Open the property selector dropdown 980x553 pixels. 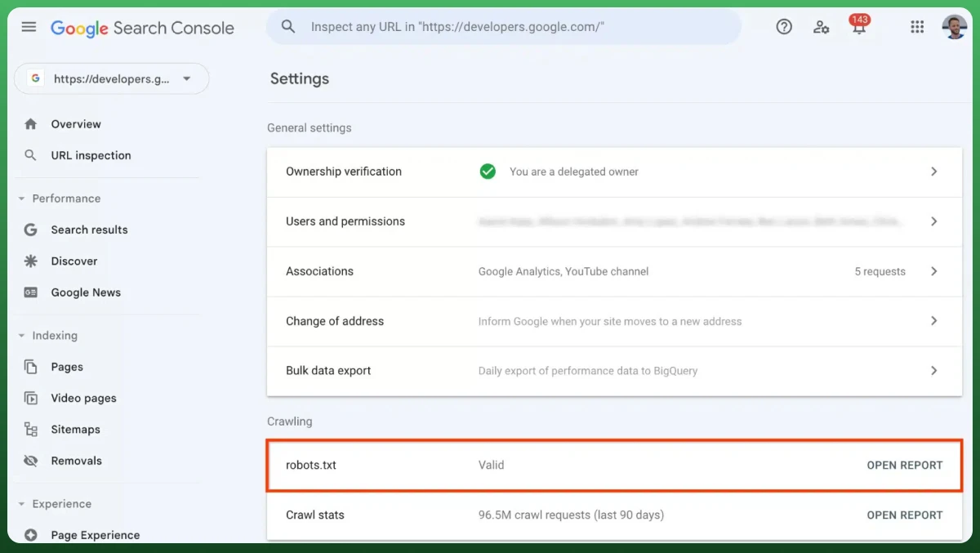coord(112,78)
